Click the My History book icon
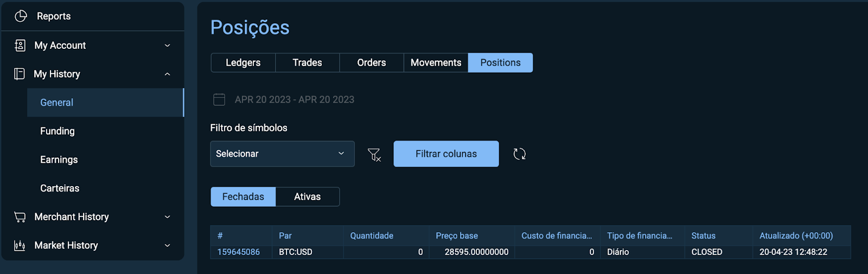 pos(20,74)
